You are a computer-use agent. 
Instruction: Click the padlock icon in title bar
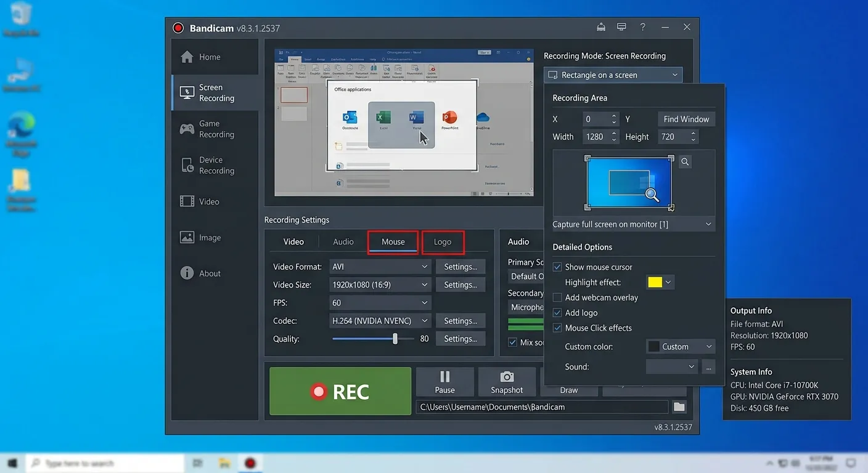(x=601, y=27)
